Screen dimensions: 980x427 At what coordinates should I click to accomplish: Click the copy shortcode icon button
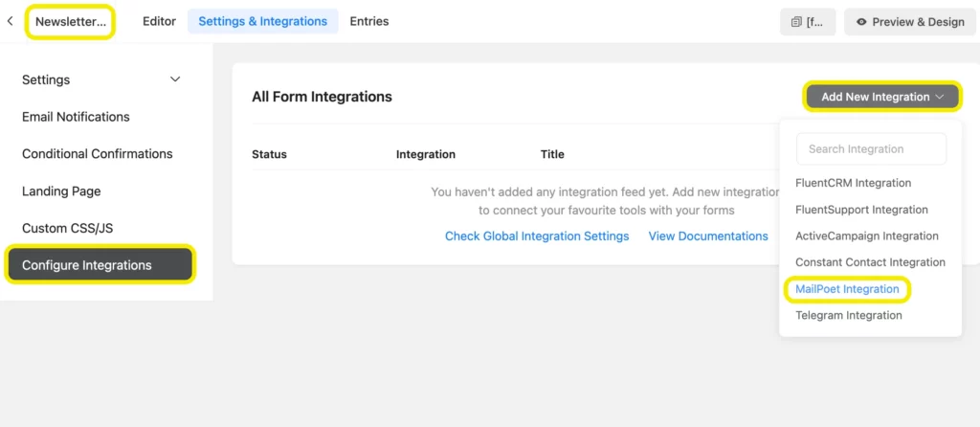click(x=808, y=22)
